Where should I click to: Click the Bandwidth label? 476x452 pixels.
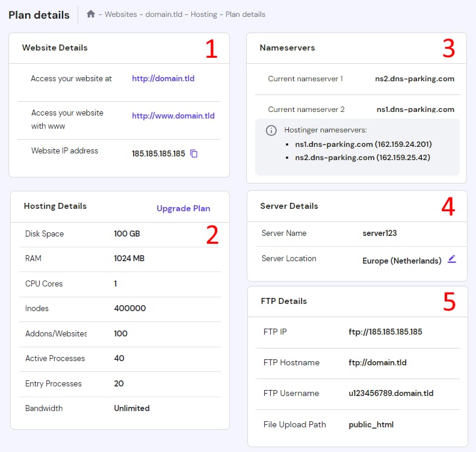[44, 408]
